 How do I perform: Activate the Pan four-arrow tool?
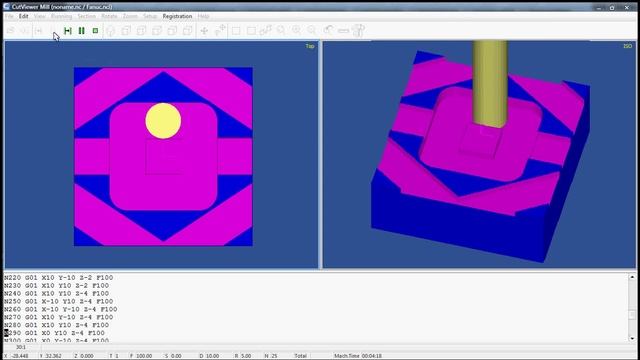204,31
